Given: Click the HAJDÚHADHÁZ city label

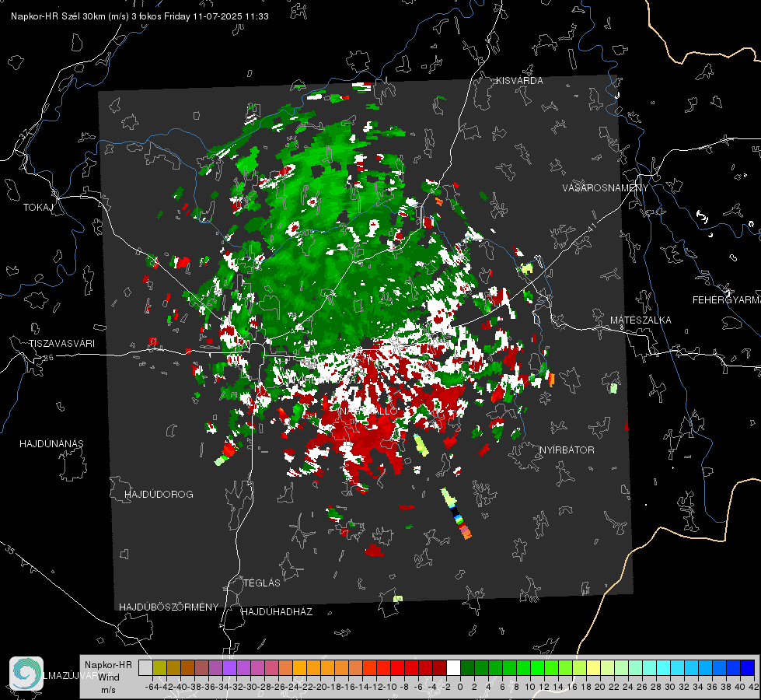Looking at the screenshot, I should point(277,612).
